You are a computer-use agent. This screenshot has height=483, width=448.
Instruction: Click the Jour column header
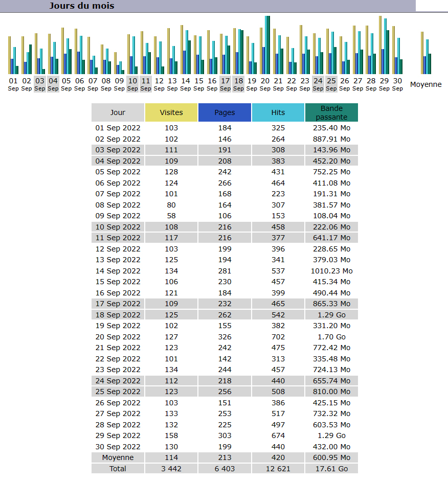[x=118, y=112]
